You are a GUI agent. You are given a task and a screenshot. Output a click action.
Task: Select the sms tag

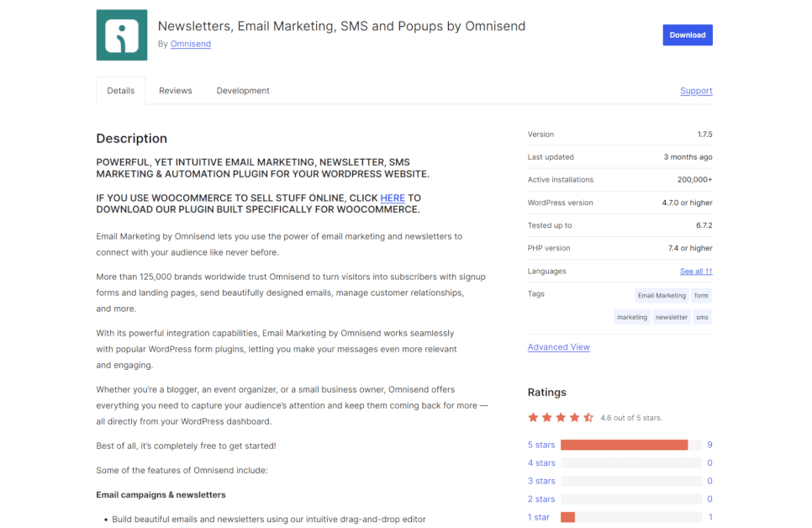[x=702, y=318]
